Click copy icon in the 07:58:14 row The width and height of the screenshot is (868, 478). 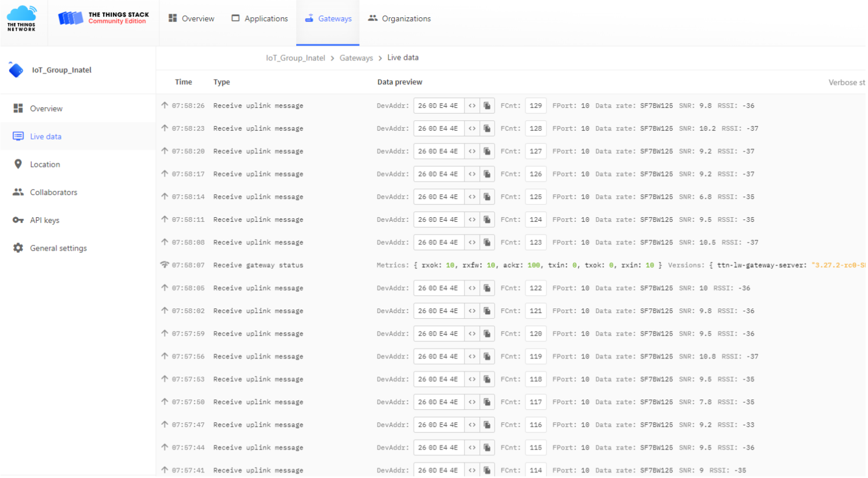pos(487,197)
